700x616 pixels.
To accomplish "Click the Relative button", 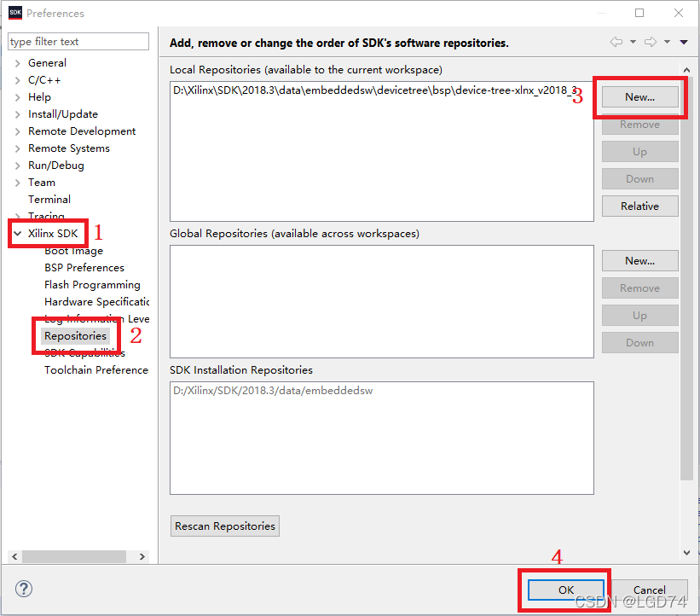I will (639, 206).
